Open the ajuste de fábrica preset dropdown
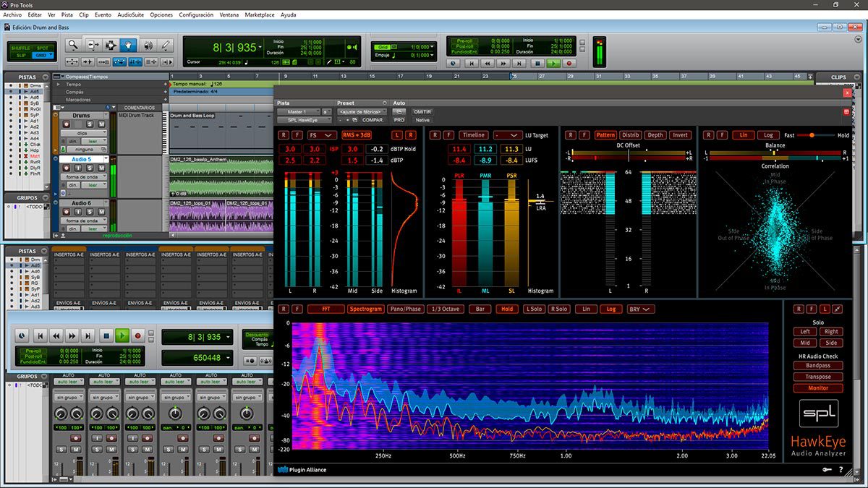The width and height of the screenshot is (868, 488). tap(362, 111)
